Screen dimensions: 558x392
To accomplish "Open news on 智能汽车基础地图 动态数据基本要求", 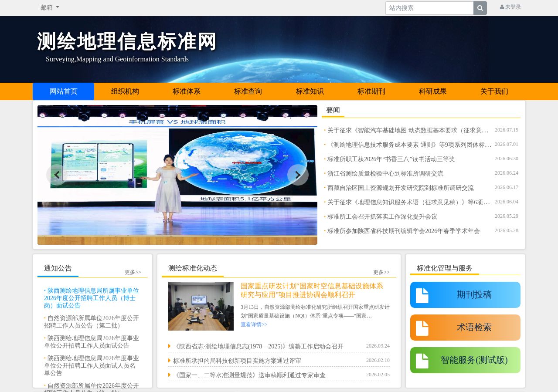I will coord(408,130).
